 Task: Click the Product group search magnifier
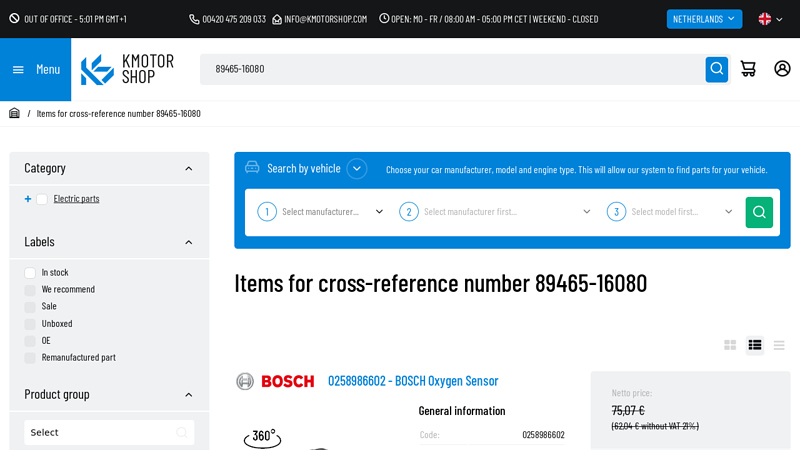pos(182,433)
